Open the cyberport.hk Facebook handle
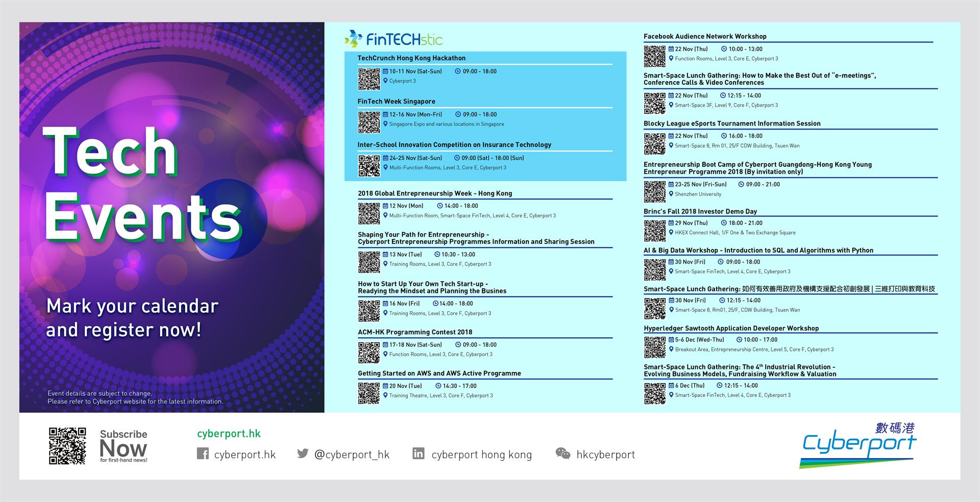Image resolution: width=980 pixels, height=502 pixels. (x=245, y=454)
